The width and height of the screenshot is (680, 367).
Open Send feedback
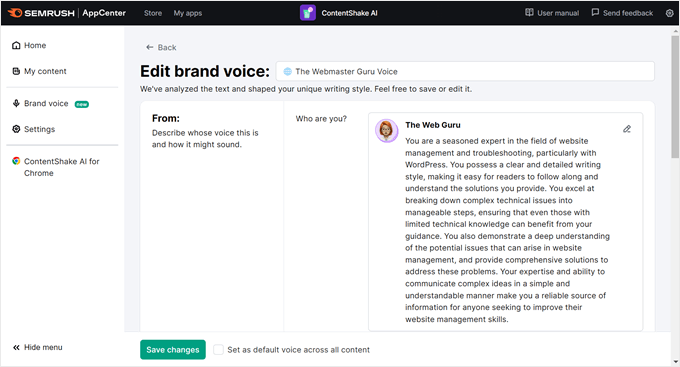628,13
